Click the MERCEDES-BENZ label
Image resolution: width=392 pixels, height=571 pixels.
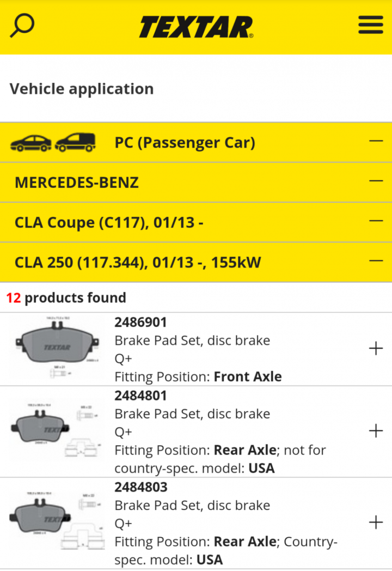coord(77,183)
